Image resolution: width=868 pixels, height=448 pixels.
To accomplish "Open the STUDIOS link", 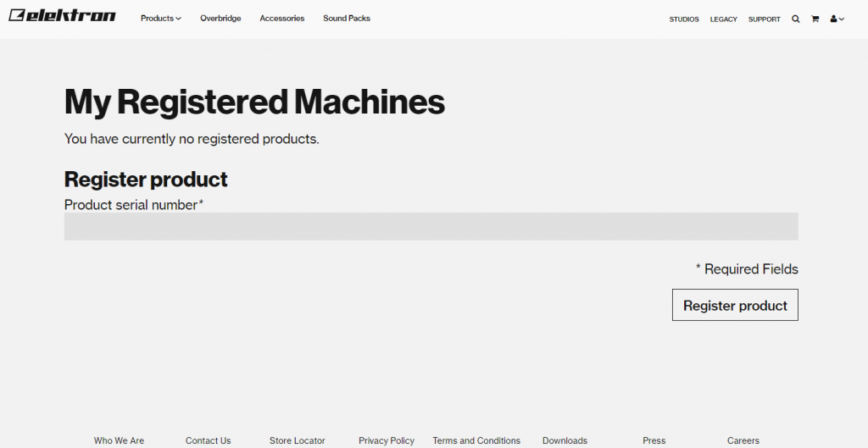I will (684, 19).
